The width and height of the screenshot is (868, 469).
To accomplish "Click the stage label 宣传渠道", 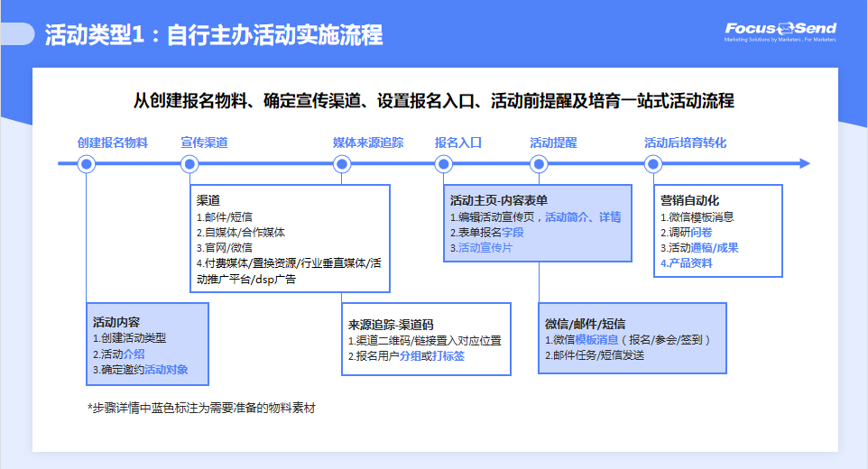I will tap(204, 143).
